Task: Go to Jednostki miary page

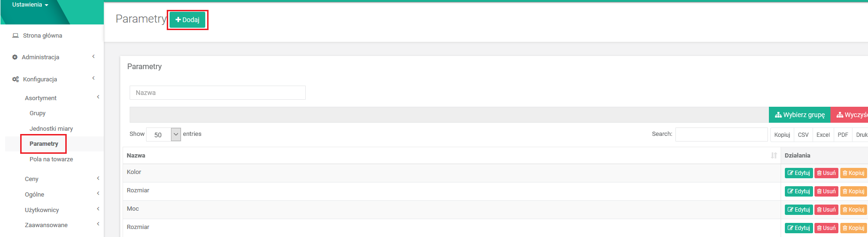Action: coord(51,129)
